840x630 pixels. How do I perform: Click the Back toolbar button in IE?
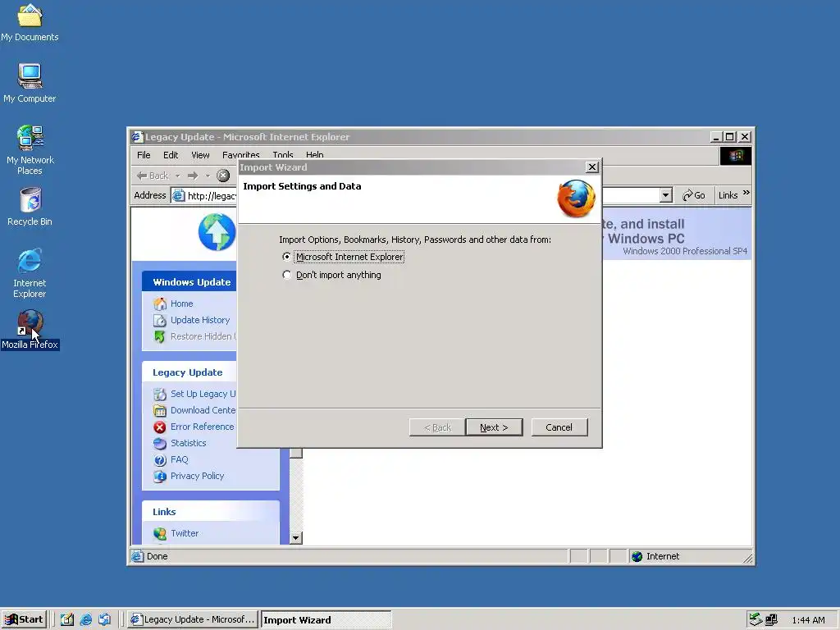coord(153,176)
